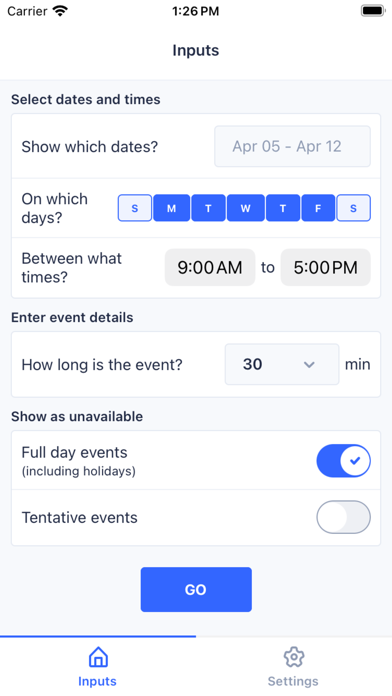The image size is (392, 696).
Task: Deselect Thursday day button
Action: click(x=283, y=208)
